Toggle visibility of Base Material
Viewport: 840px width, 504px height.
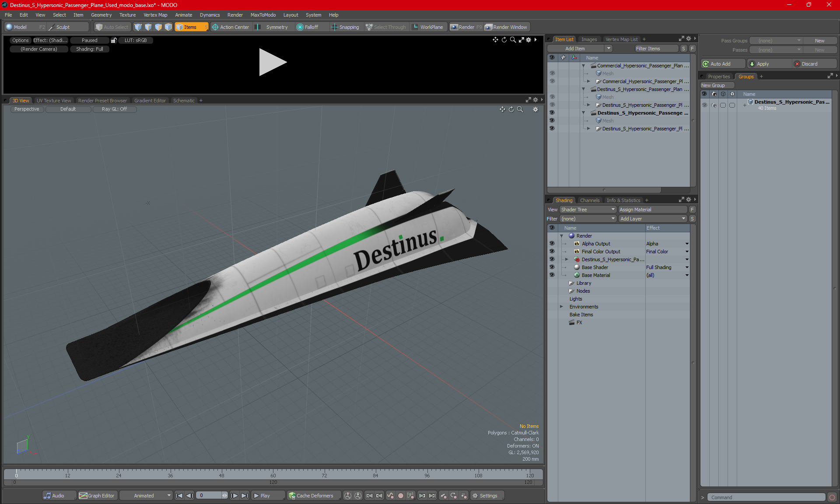coord(552,275)
